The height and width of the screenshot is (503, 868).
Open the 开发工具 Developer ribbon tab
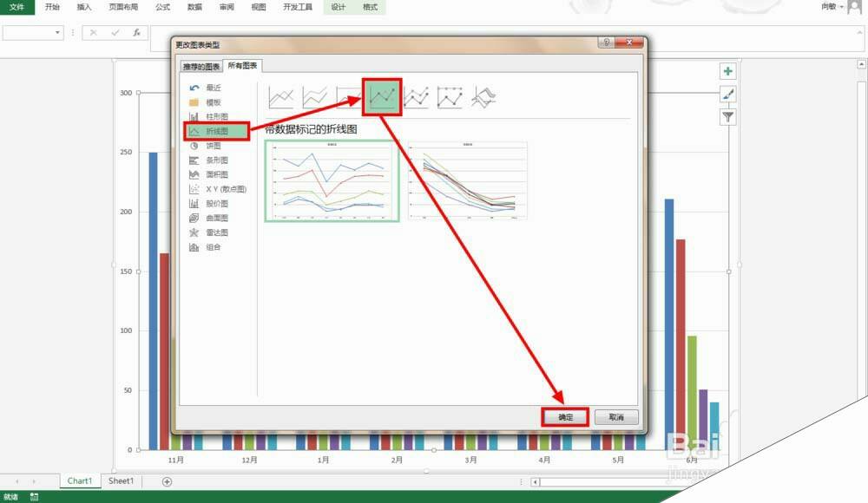pyautogui.click(x=298, y=7)
